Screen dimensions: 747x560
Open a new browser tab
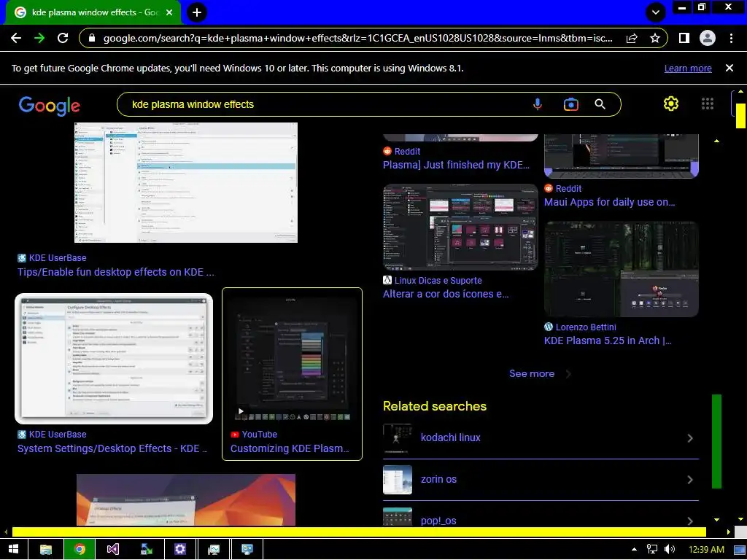(x=197, y=12)
